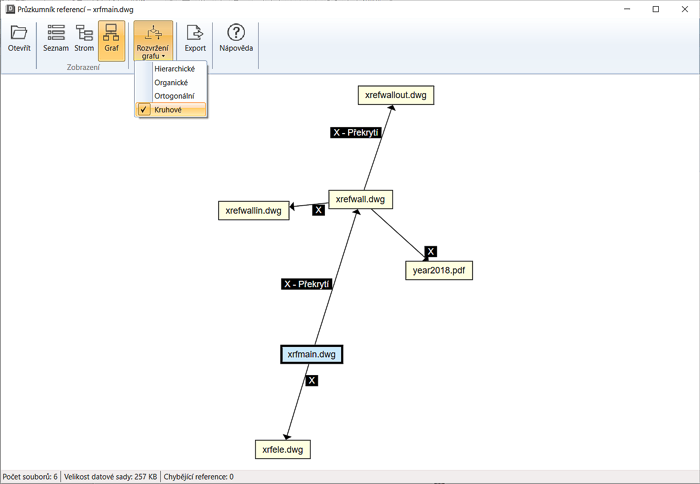
Task: Select the xrfmain.dwg node
Action: pyautogui.click(x=312, y=354)
